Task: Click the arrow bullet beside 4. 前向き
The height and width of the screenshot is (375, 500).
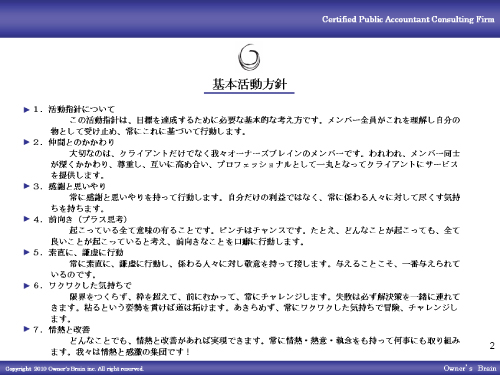Action: coord(27,219)
